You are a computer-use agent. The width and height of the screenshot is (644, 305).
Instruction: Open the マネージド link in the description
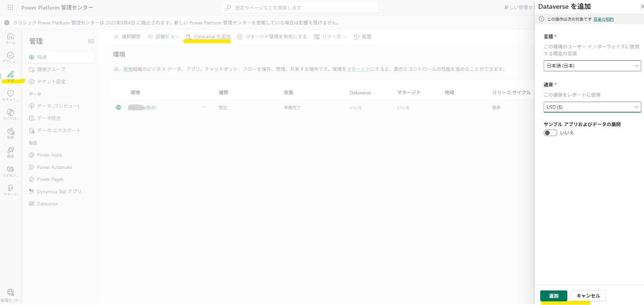click(x=358, y=69)
